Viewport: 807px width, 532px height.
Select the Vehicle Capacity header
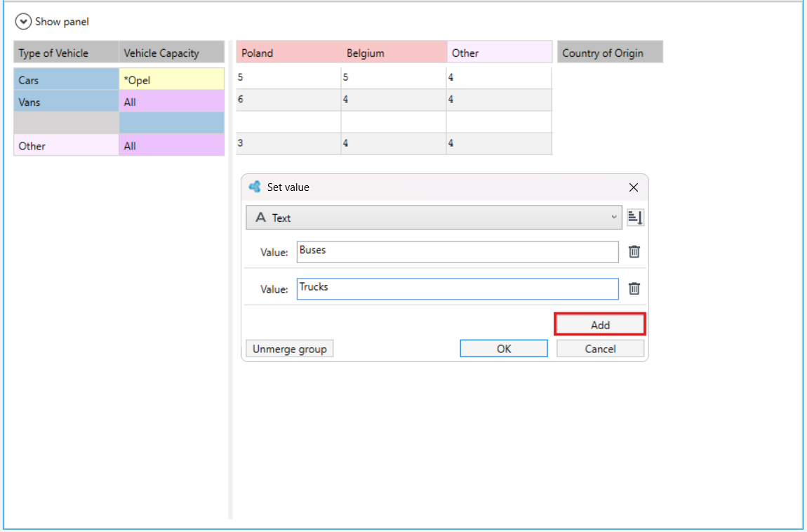[x=172, y=52]
